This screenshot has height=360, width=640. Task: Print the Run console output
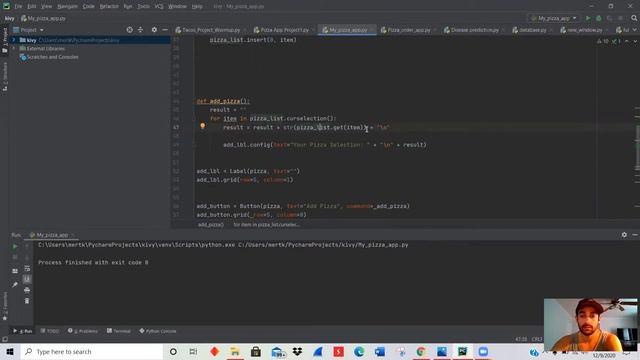tap(27, 290)
